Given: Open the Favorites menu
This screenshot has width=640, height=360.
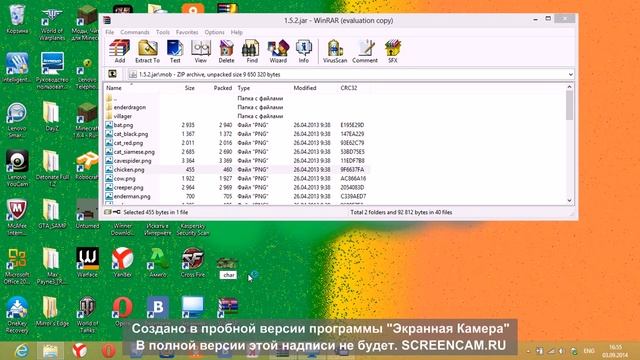Looking at the screenshot, I should 187,32.
